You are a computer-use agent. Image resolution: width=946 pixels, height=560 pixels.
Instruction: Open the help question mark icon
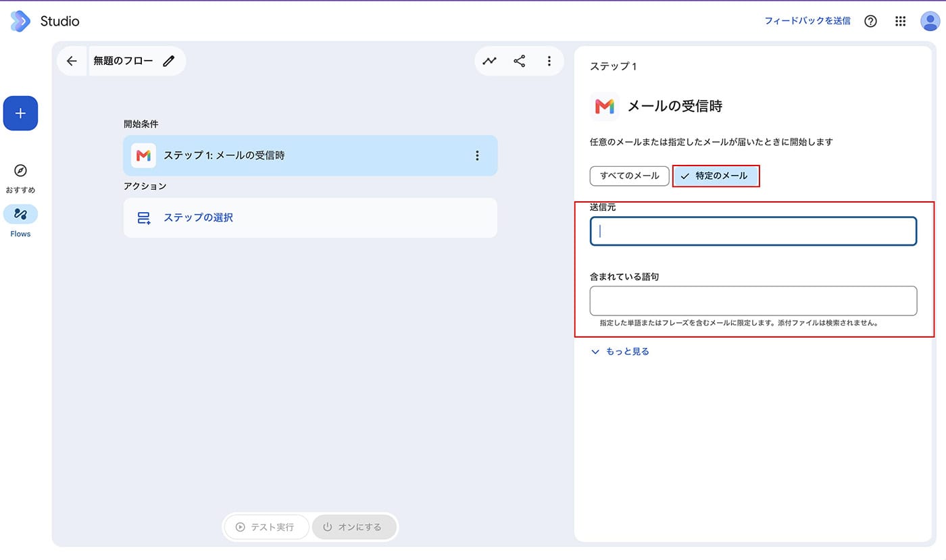point(870,21)
